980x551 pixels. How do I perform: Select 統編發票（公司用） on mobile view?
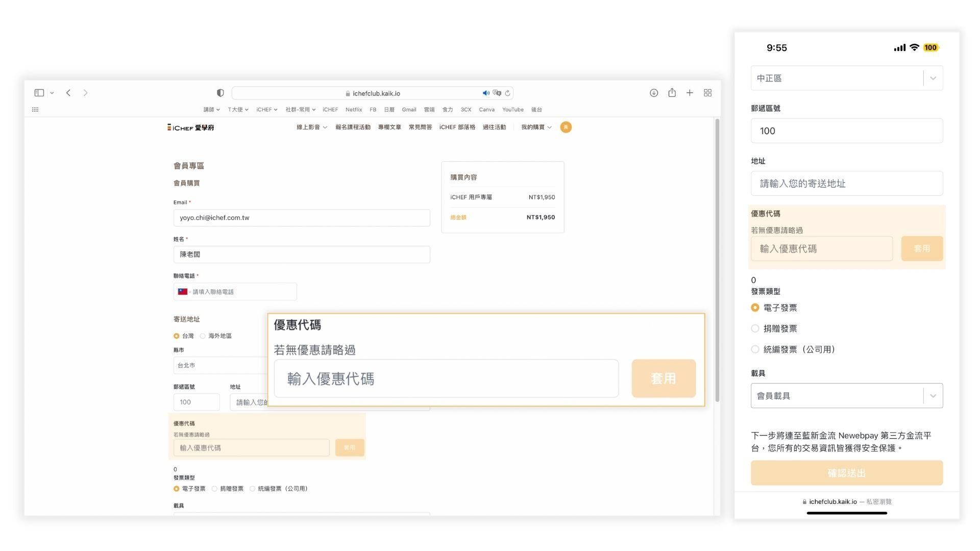755,349
